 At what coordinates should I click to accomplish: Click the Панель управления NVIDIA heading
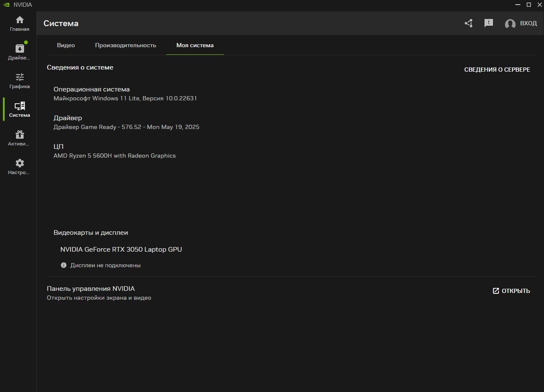[91, 289]
